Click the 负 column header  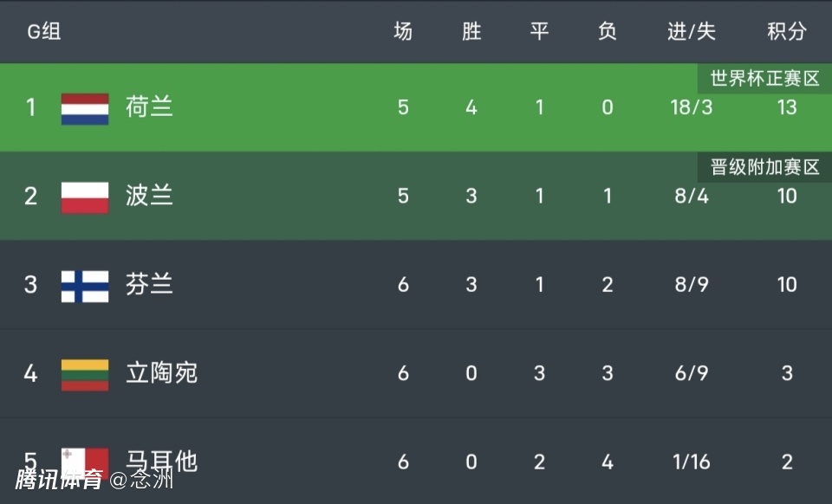(x=607, y=32)
